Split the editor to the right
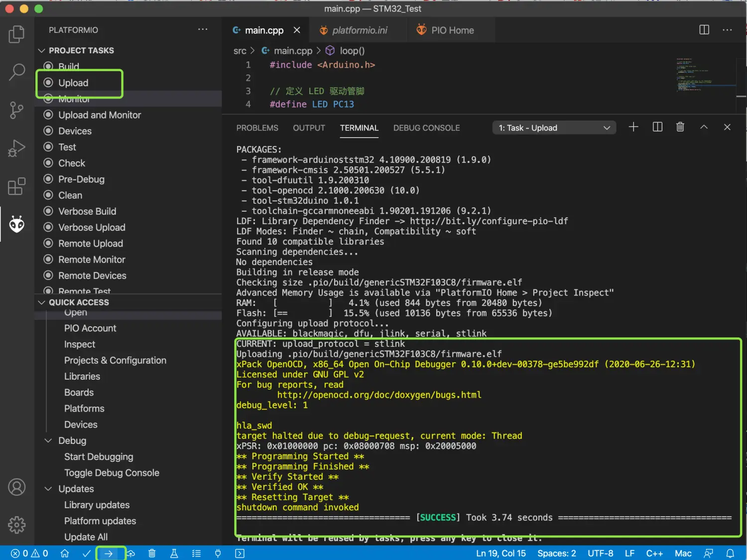This screenshot has width=747, height=560. (704, 30)
